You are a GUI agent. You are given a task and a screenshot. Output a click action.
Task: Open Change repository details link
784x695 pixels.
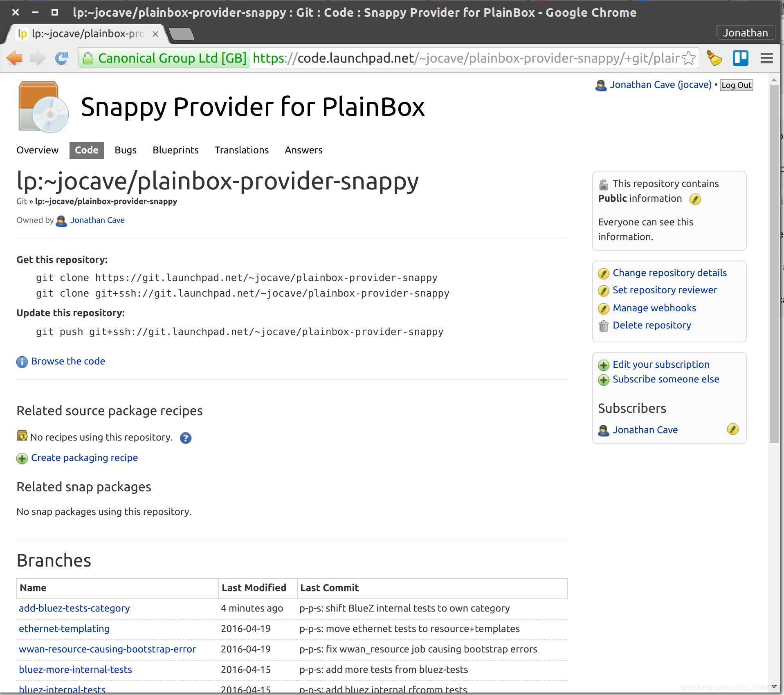(669, 273)
